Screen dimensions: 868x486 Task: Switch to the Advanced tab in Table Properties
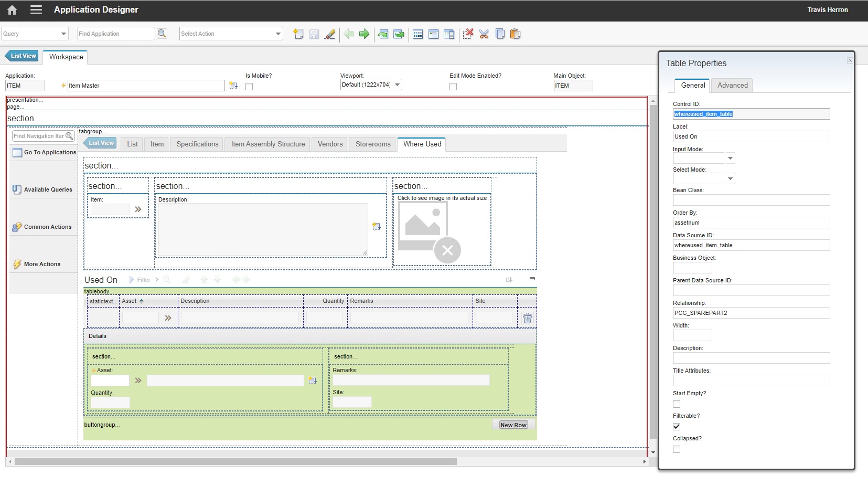pyautogui.click(x=732, y=85)
